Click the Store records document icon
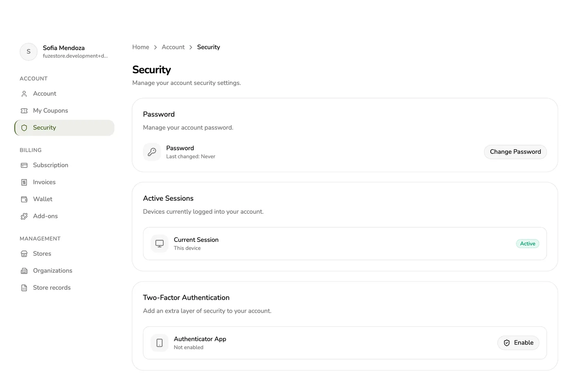Image resolution: width=572 pixels, height=392 pixels. point(24,288)
